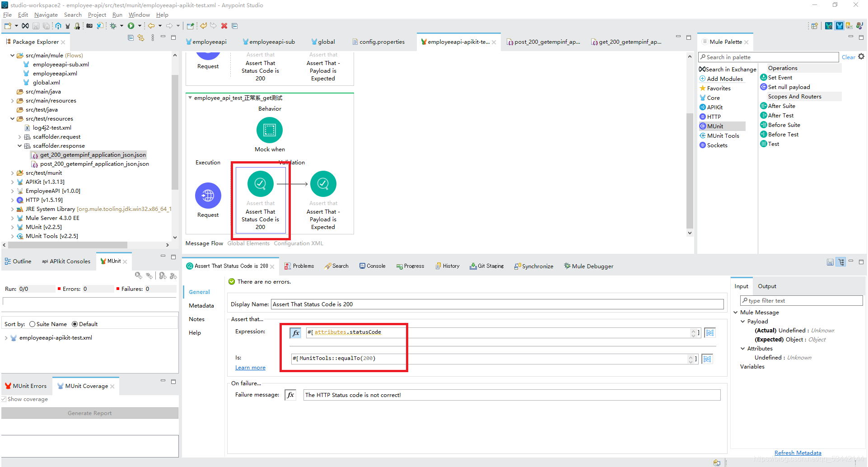The width and height of the screenshot is (868, 467).
Task: Click the camera snapshot toolbar icon
Action: click(x=89, y=26)
